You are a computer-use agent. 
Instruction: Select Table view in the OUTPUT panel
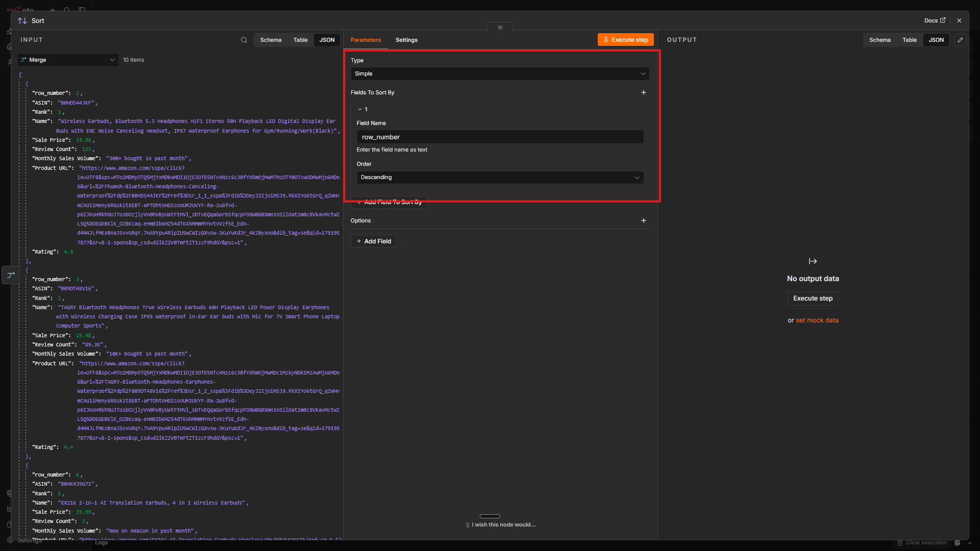[910, 40]
